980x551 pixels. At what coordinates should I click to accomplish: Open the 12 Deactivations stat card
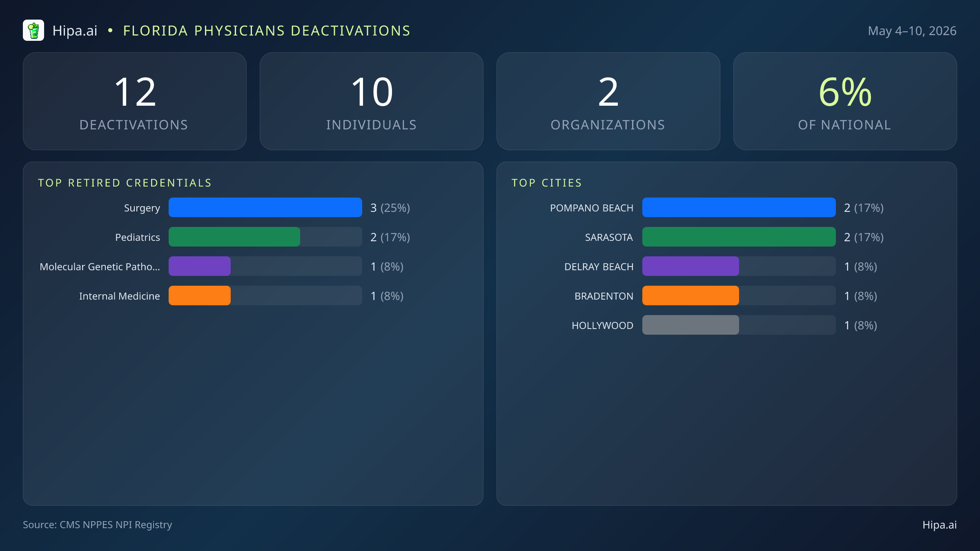[135, 101]
